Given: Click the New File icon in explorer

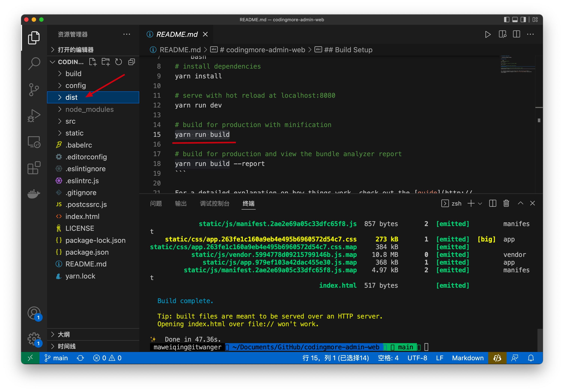Looking at the screenshot, I should coord(93,62).
